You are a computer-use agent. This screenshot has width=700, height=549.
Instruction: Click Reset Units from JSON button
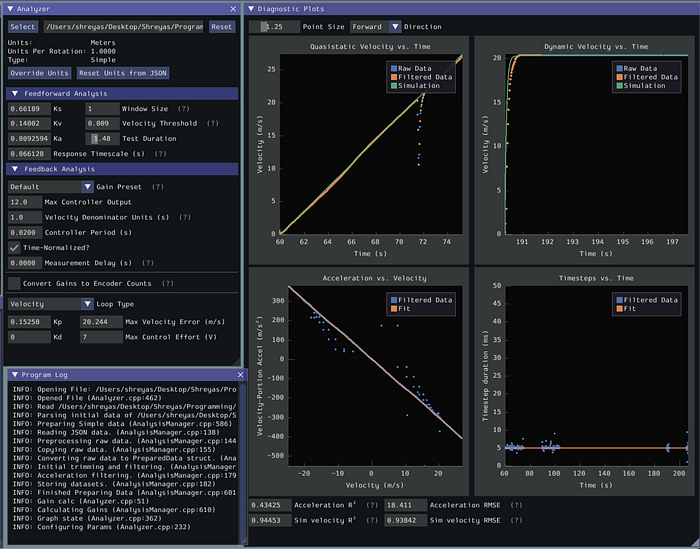[123, 73]
